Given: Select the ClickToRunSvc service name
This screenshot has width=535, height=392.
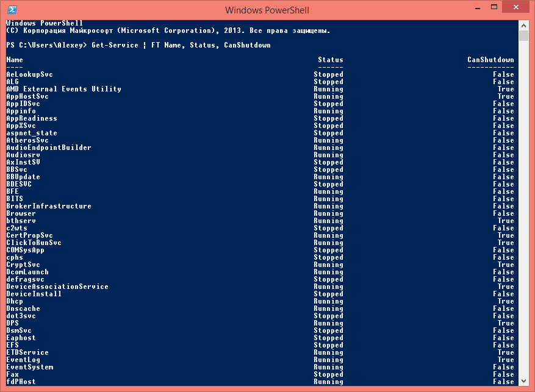Looking at the screenshot, I should click(x=34, y=243).
